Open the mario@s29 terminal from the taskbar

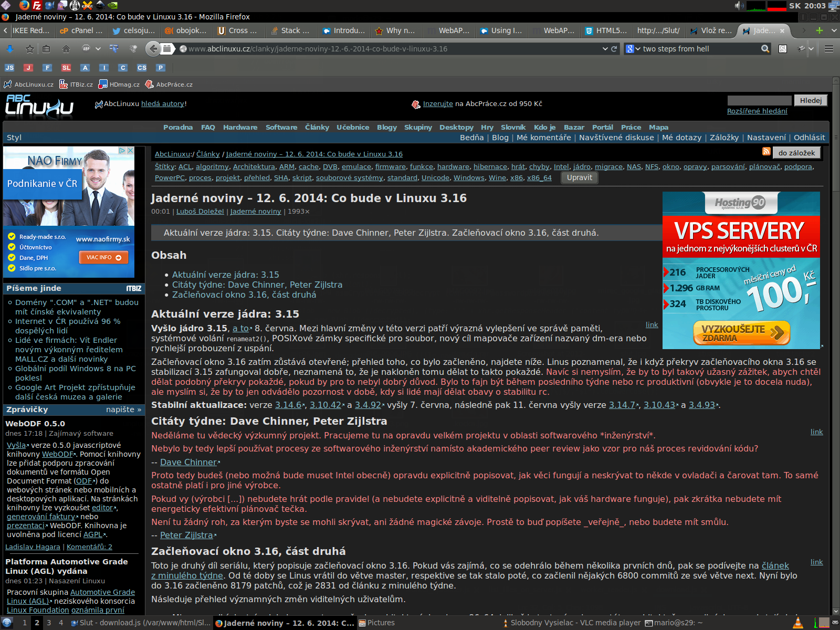tap(674, 623)
